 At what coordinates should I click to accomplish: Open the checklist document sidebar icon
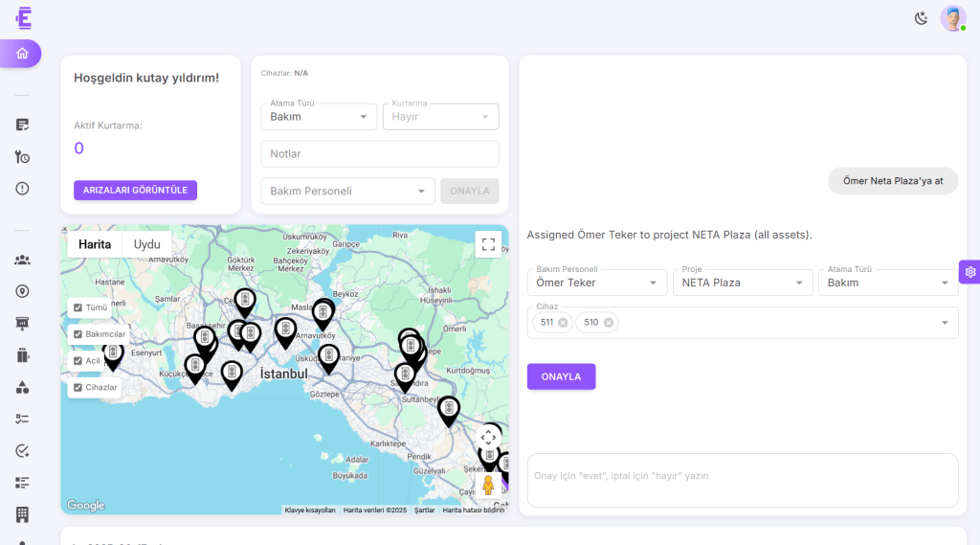pos(22,125)
